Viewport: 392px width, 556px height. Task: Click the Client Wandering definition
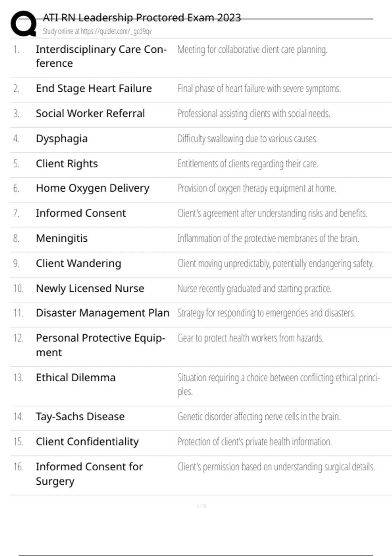point(275,263)
